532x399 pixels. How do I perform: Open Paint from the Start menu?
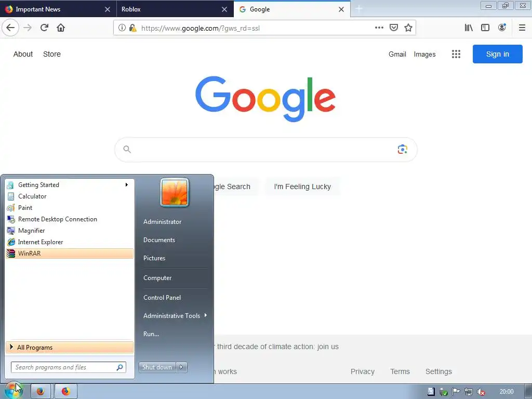point(70,208)
